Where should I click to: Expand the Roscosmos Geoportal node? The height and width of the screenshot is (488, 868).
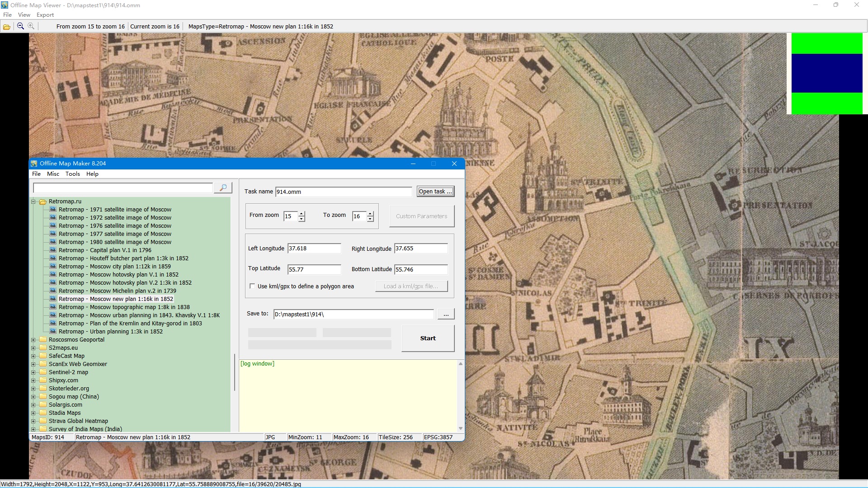[x=33, y=340]
